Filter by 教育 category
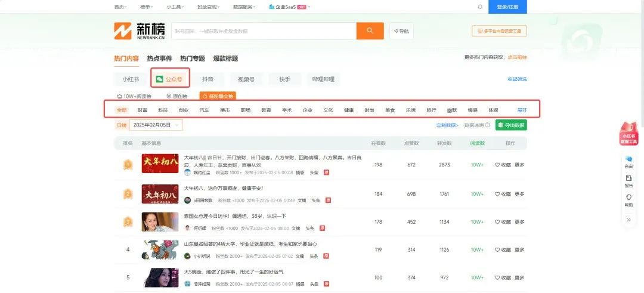Image resolution: width=644 pixels, height=293 pixels. tap(266, 110)
